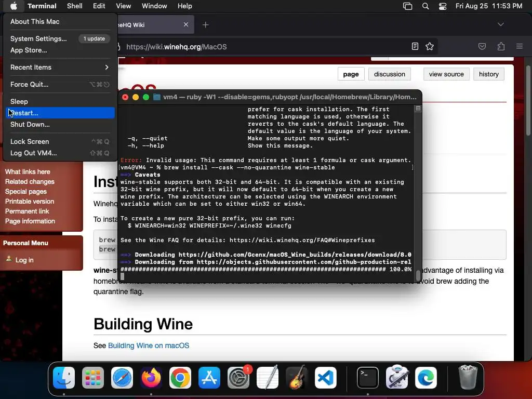Open App Store from the Dock

(x=209, y=378)
